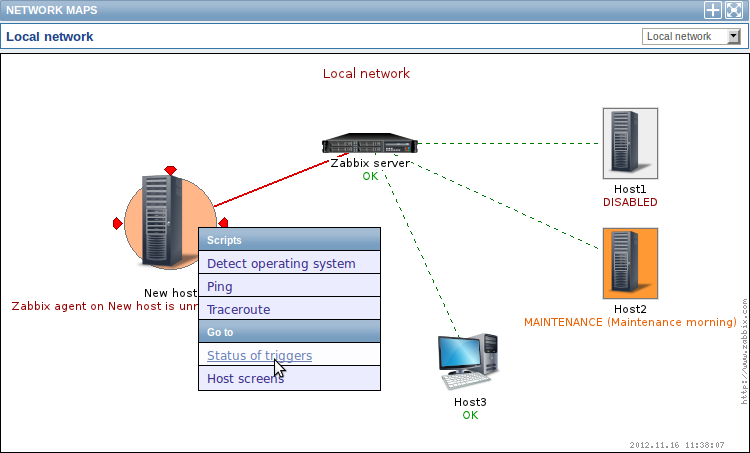Open the Local network map dropdown
Screen dimensions: 750x453
click(691, 36)
